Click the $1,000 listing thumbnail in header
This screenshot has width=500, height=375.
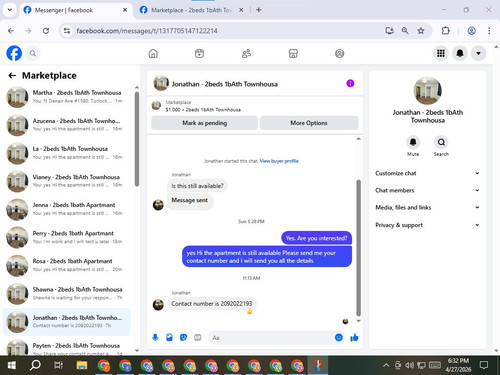pos(156,106)
